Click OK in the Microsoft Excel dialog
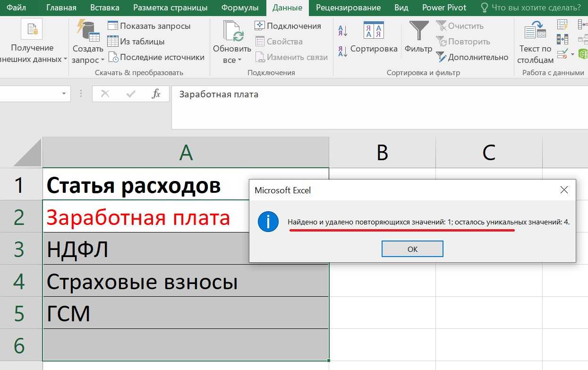 (x=412, y=249)
